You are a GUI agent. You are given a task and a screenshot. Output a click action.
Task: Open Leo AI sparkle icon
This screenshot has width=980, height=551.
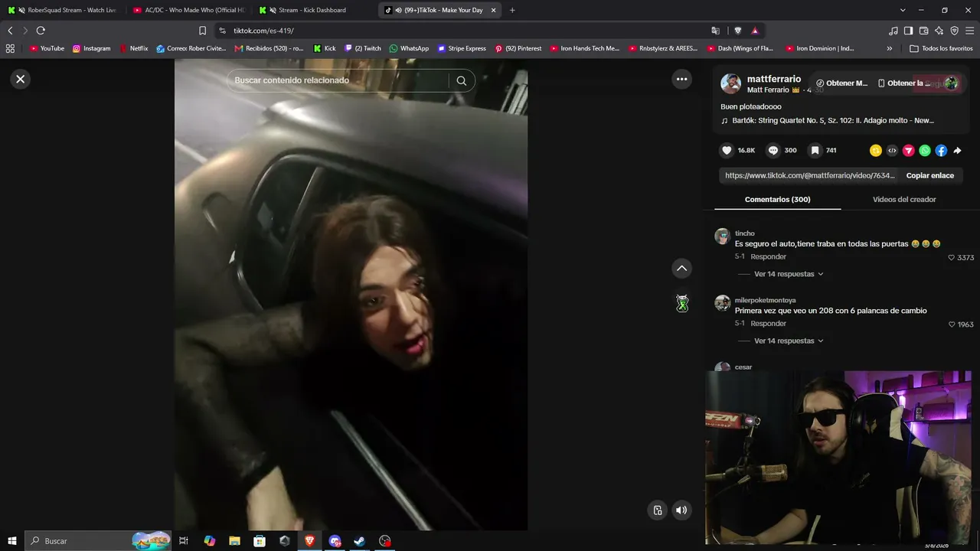[x=939, y=31]
